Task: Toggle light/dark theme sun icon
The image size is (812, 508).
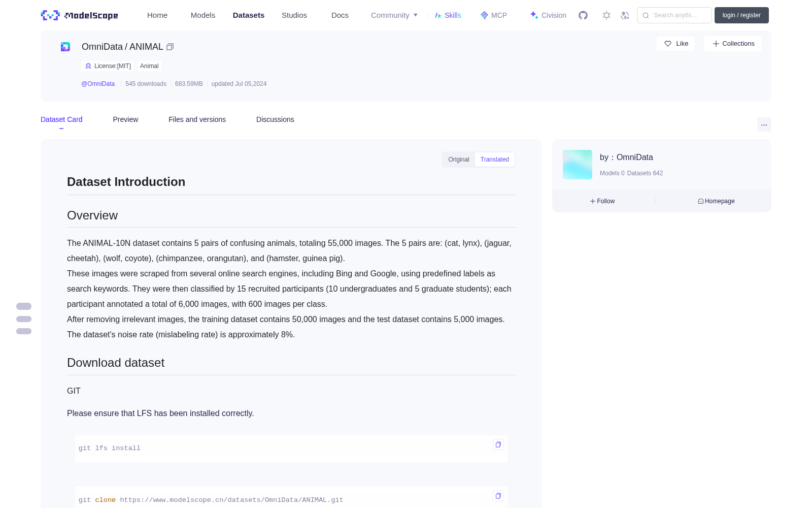Action: (x=606, y=15)
